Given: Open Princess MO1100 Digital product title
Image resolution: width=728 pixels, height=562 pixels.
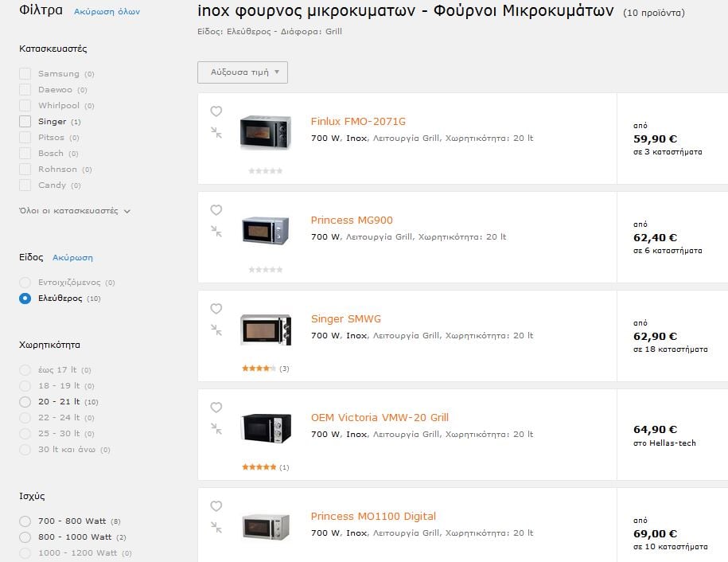Looking at the screenshot, I should point(373,516).
